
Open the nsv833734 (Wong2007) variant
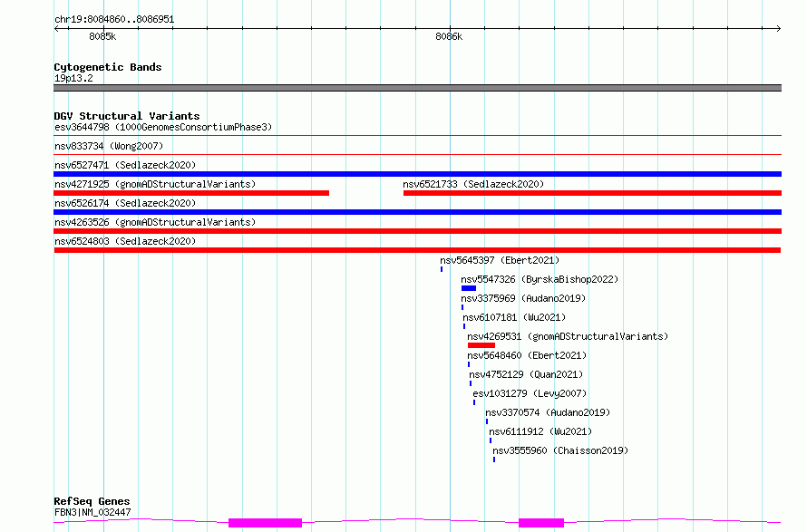(109, 146)
